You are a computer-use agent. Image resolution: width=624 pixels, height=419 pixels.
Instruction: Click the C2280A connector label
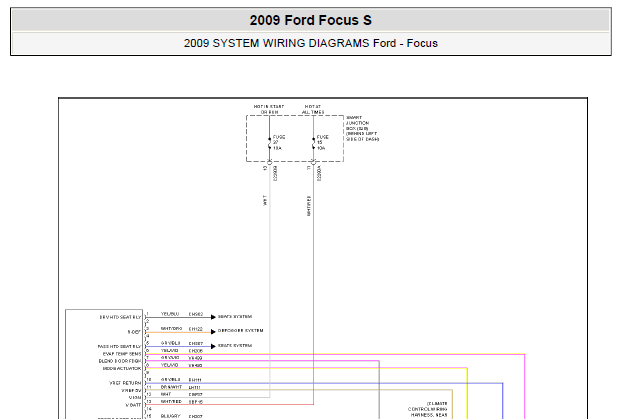pyautogui.click(x=318, y=173)
